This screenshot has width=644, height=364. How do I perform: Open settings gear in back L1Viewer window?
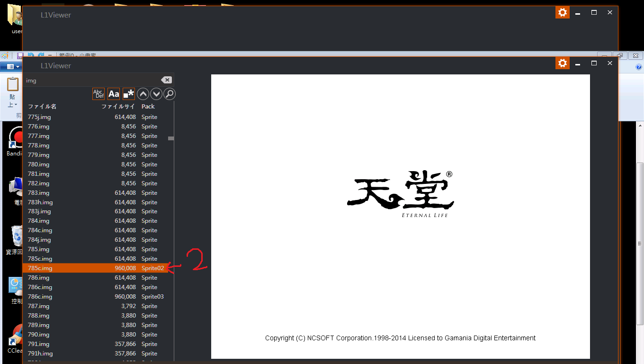point(563,12)
